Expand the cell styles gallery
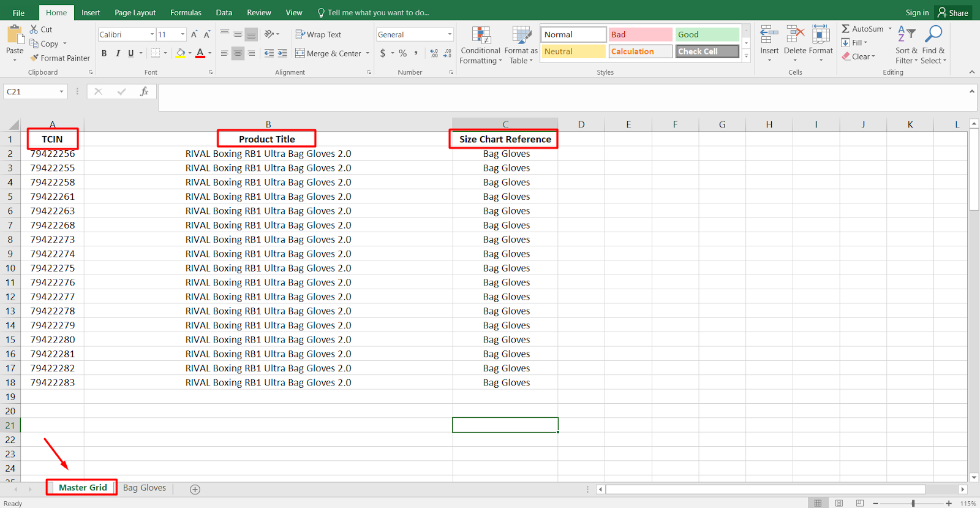This screenshot has height=508, width=980. [x=746, y=56]
